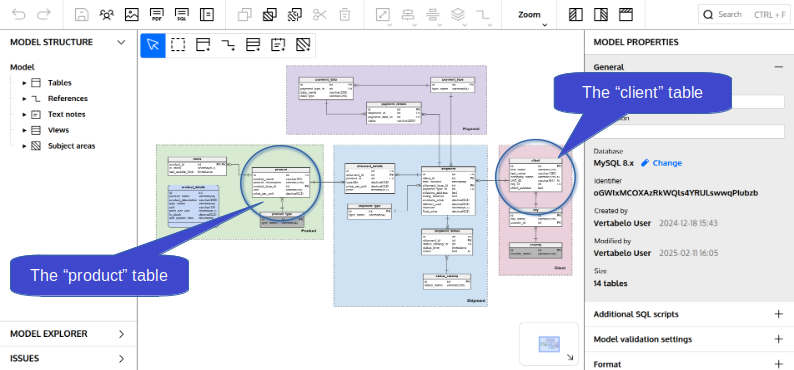
Task: Choose the Add subject area tool
Action: (x=303, y=45)
